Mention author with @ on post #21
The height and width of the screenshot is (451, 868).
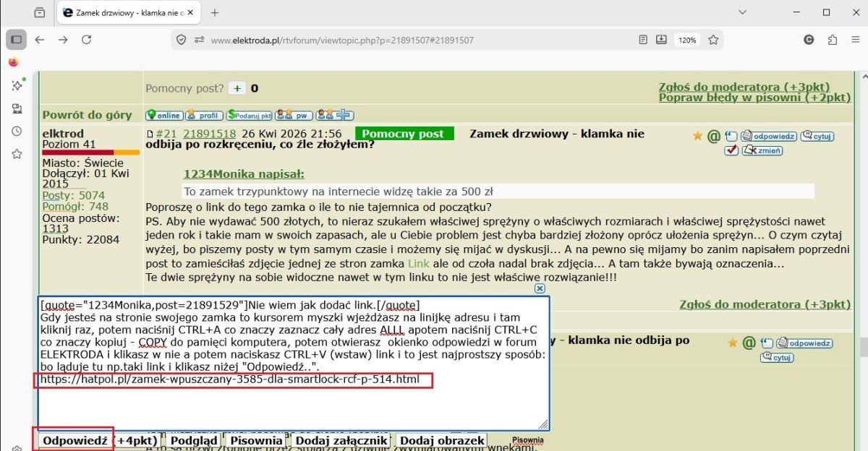(713, 135)
